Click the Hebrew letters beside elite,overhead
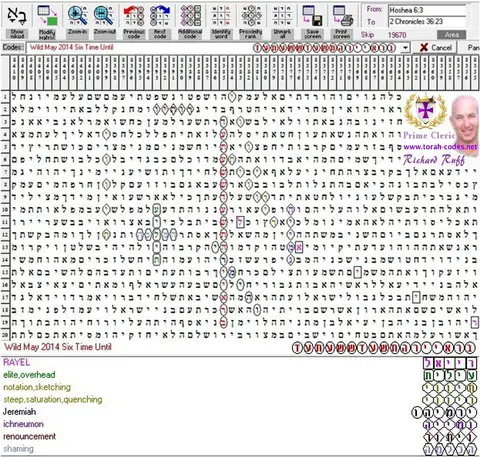The height and width of the screenshot is (457, 480). 450,375
